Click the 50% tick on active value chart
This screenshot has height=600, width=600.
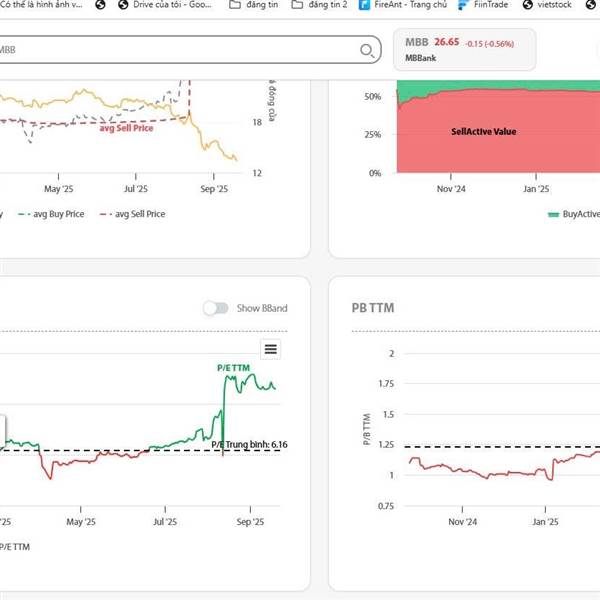tap(373, 96)
